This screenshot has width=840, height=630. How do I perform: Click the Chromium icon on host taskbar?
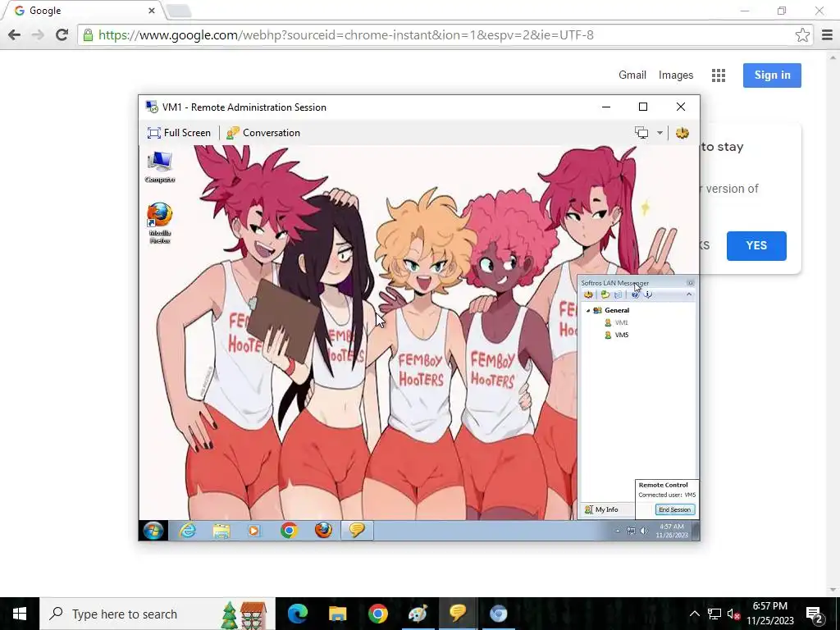click(x=498, y=614)
